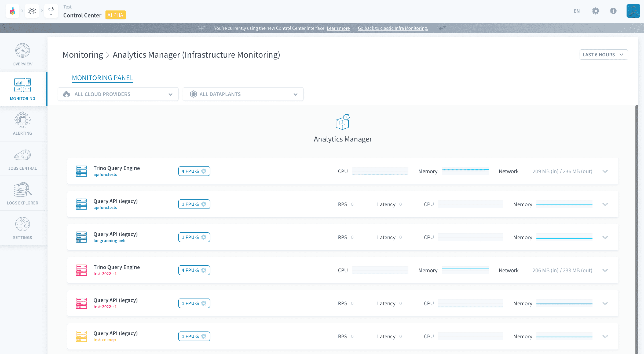Expand the Query API longrunning-ovh row
The width and height of the screenshot is (644, 354).
[x=605, y=237]
